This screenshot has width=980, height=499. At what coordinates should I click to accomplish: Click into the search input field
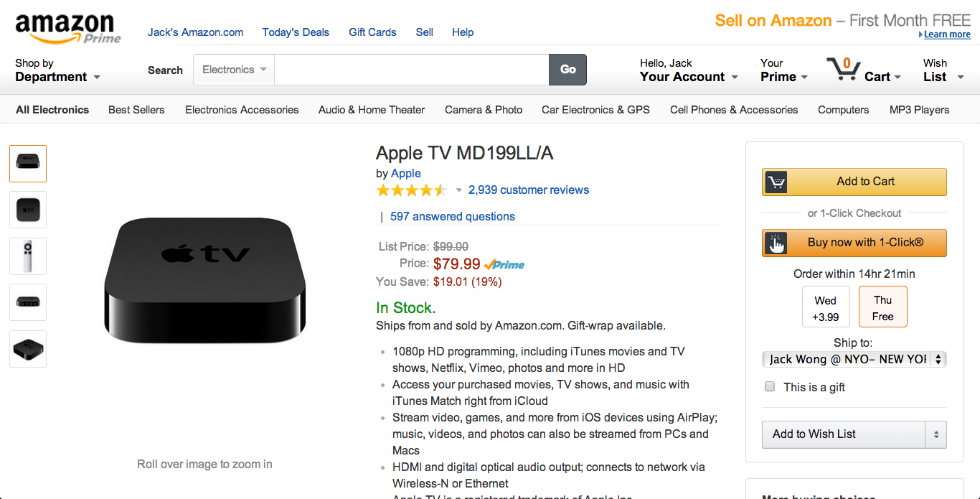click(x=412, y=70)
